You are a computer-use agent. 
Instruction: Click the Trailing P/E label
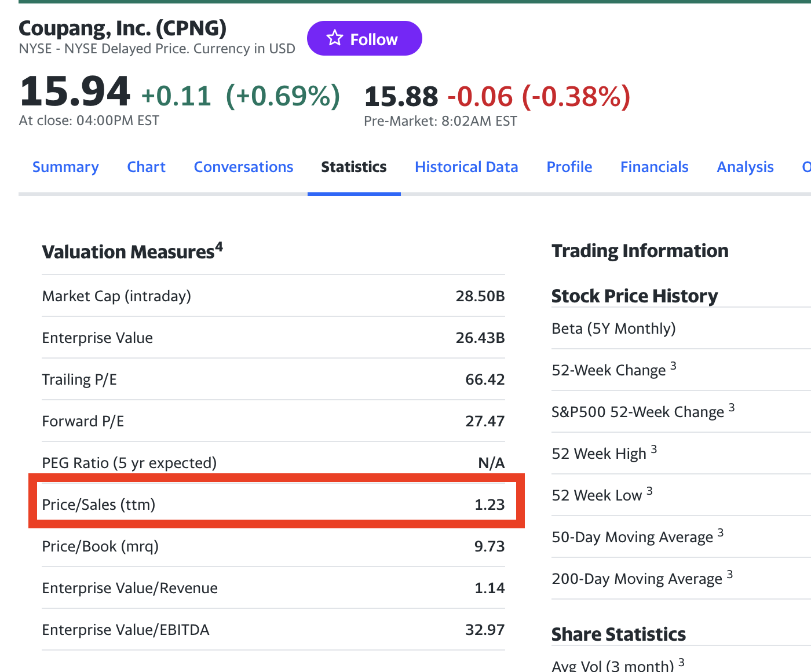pyautogui.click(x=79, y=379)
